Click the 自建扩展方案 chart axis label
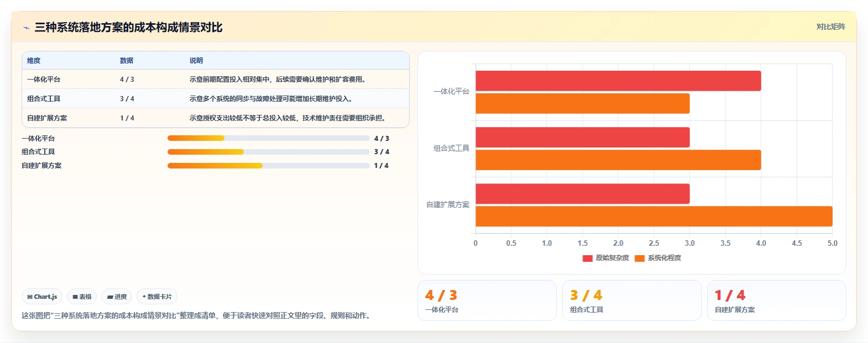Image resolution: width=868 pixels, height=343 pixels. tap(448, 205)
